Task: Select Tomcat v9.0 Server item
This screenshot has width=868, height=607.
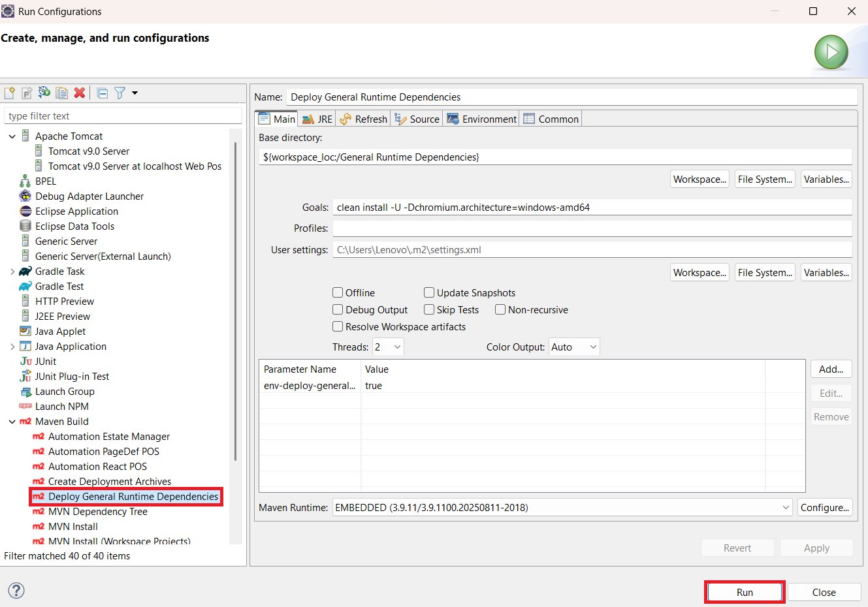Action: (x=89, y=151)
